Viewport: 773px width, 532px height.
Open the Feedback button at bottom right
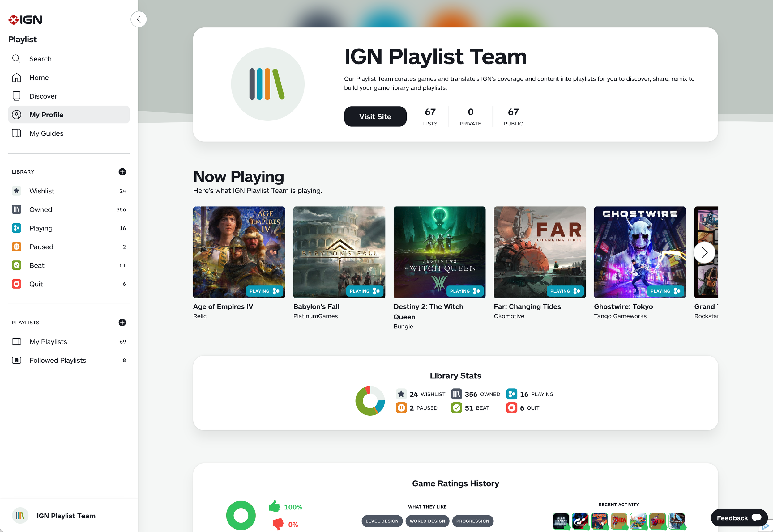click(x=739, y=518)
